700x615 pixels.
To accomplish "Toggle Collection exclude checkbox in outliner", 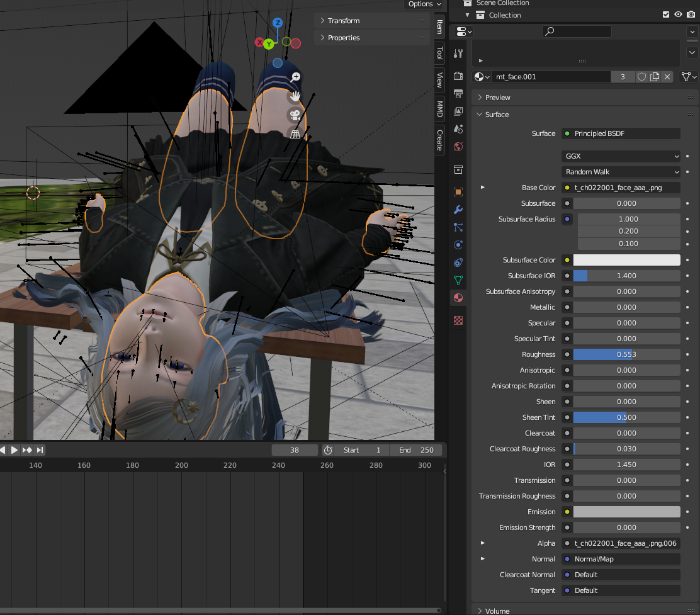I will (665, 14).
